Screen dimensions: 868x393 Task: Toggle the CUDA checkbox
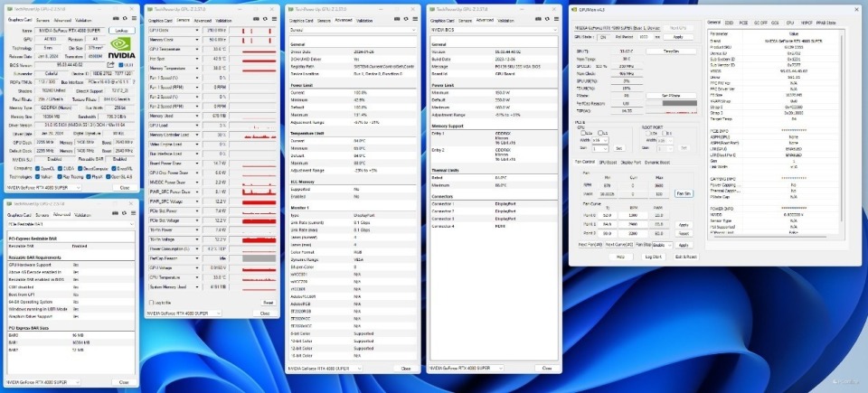click(x=61, y=168)
